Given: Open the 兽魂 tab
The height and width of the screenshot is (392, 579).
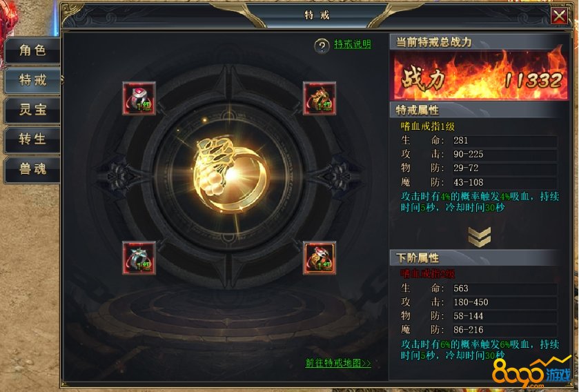Looking at the screenshot, I should (x=32, y=169).
